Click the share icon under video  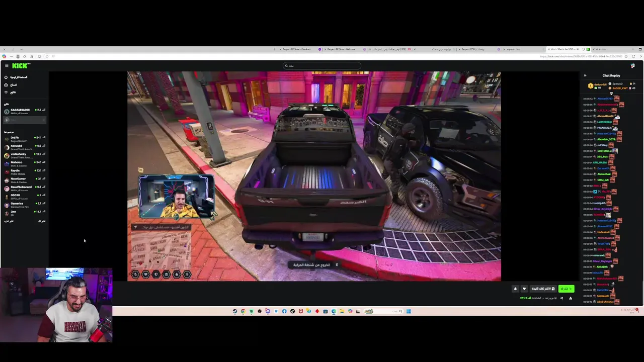coord(561,298)
